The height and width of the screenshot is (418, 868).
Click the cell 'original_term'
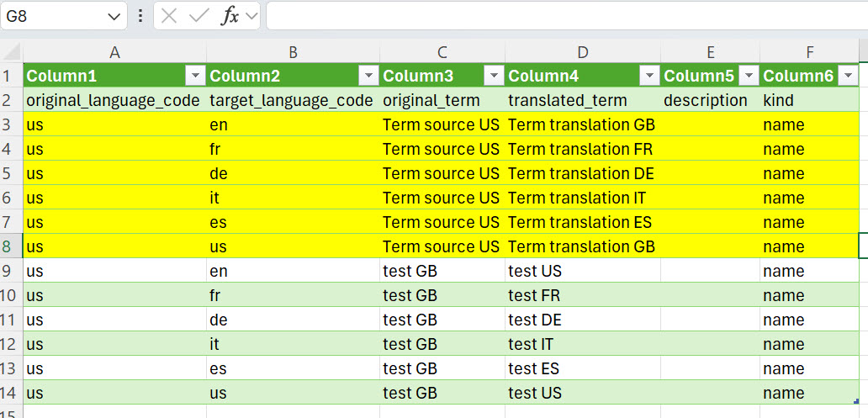(442, 100)
